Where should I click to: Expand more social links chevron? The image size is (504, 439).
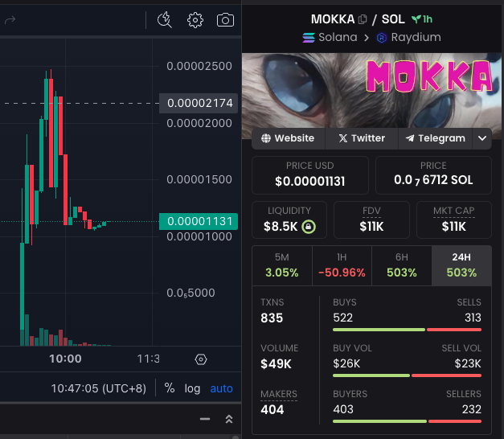pyautogui.click(x=482, y=138)
